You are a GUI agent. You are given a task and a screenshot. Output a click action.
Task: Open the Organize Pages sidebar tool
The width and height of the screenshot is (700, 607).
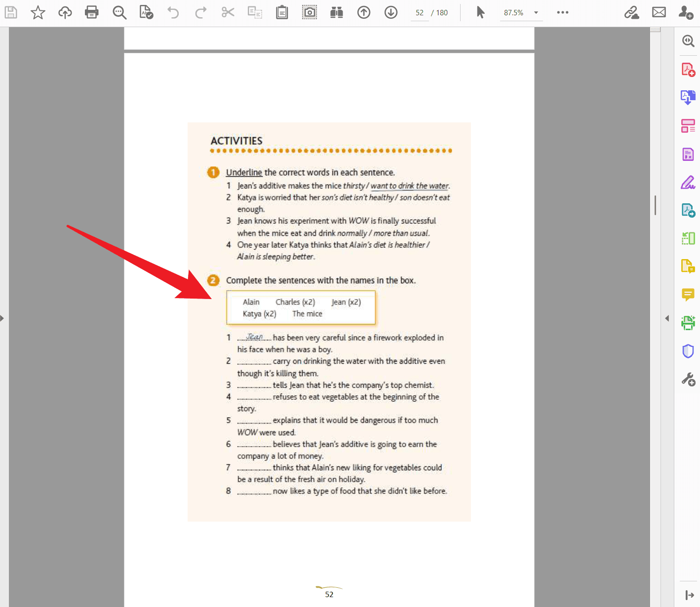coord(688,239)
